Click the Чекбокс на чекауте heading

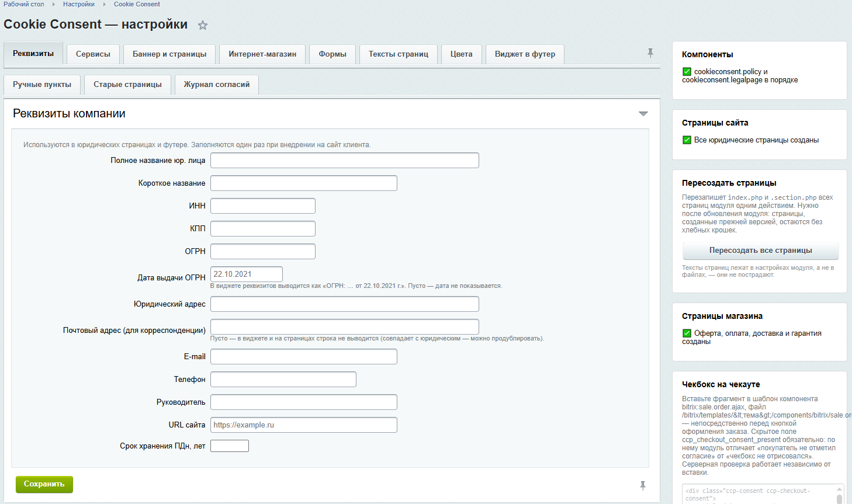(x=721, y=385)
